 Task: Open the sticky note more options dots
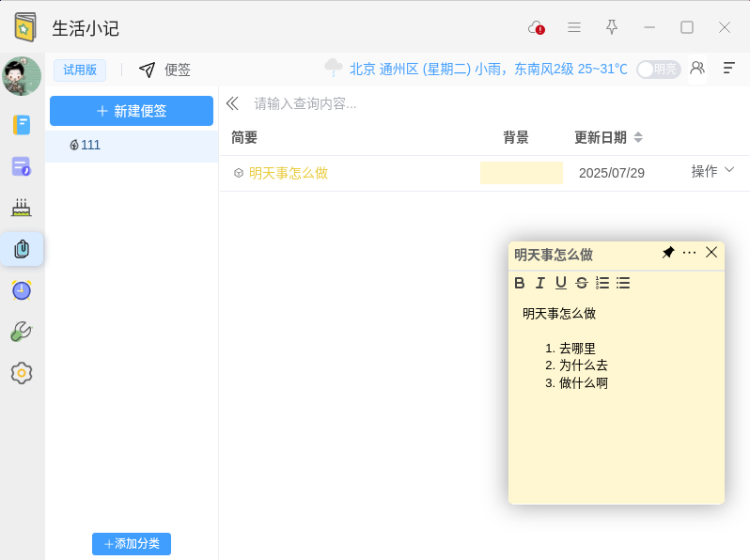coord(689,253)
